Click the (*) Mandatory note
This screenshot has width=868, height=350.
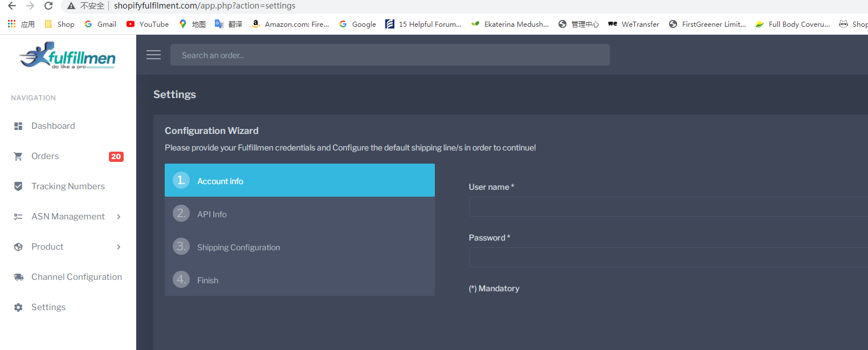pos(494,288)
